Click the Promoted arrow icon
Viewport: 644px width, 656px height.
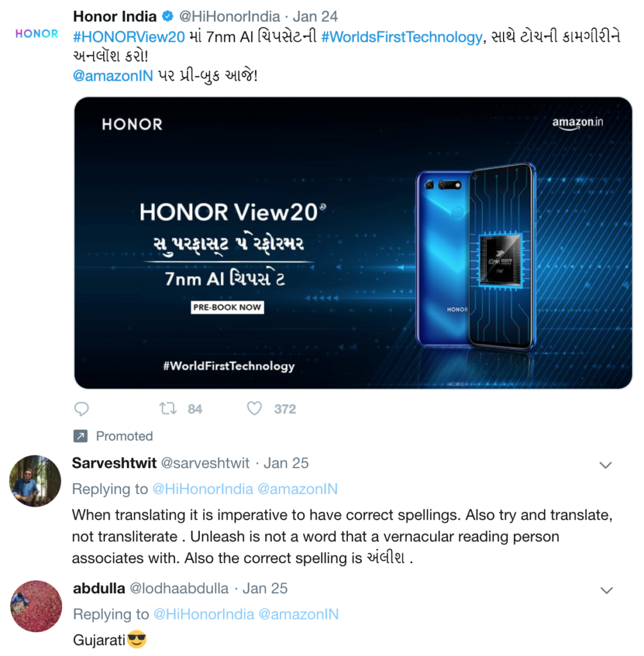click(x=80, y=436)
